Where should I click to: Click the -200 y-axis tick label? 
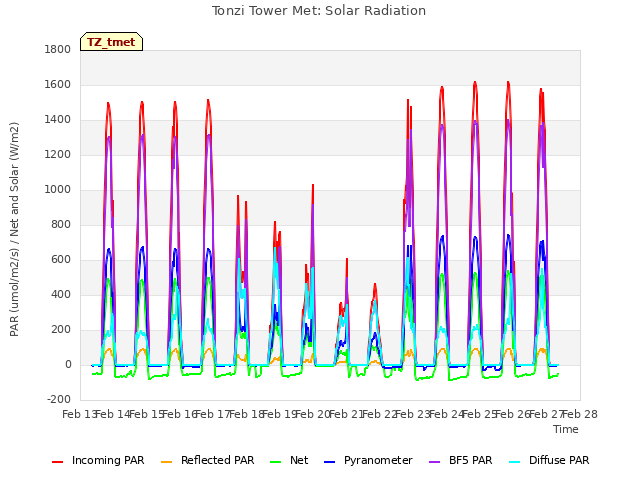[x=59, y=400]
